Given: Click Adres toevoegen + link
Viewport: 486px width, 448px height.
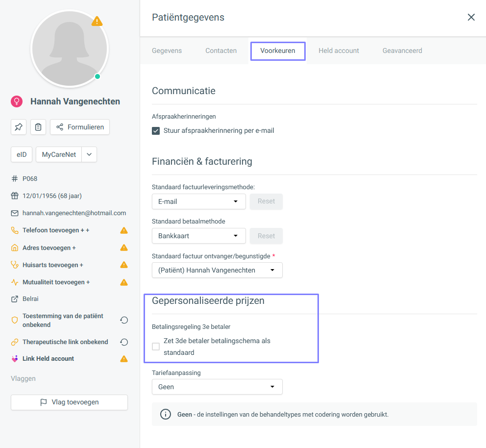Looking at the screenshot, I should pos(49,248).
